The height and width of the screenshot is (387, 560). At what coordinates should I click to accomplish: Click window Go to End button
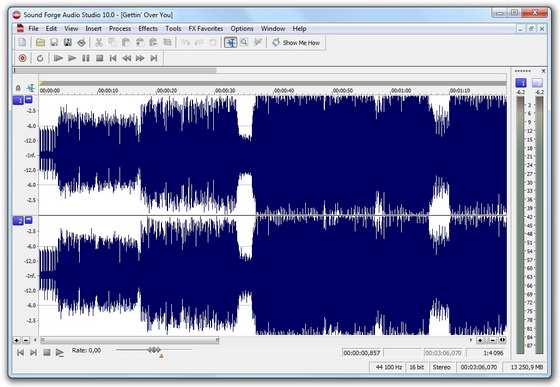(x=33, y=353)
